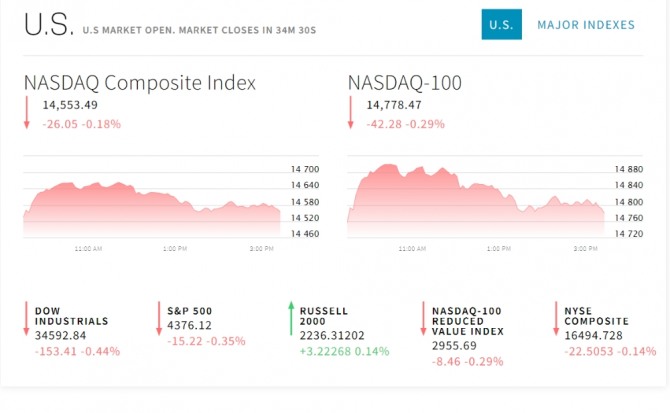This screenshot has width=670, height=413.
Task: Open NASDAQ-100 Reduced Value Index link
Action: coord(467,321)
